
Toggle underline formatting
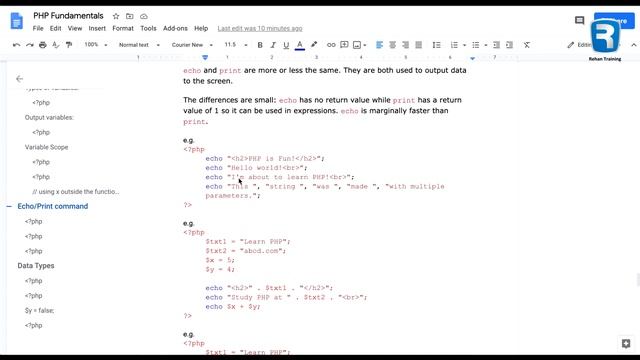[x=286, y=45]
